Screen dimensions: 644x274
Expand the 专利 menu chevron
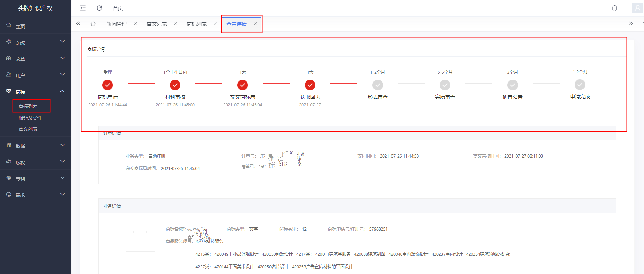coord(63,178)
